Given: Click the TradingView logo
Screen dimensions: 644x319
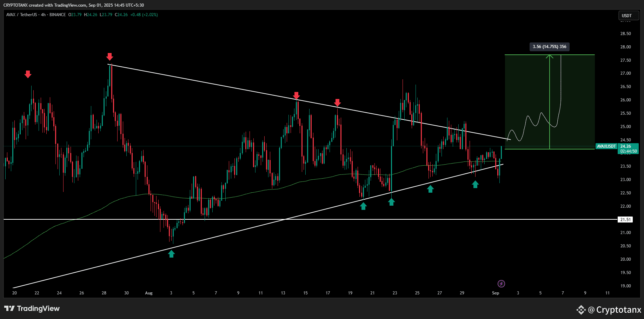Looking at the screenshot, I should pyautogui.click(x=32, y=308).
